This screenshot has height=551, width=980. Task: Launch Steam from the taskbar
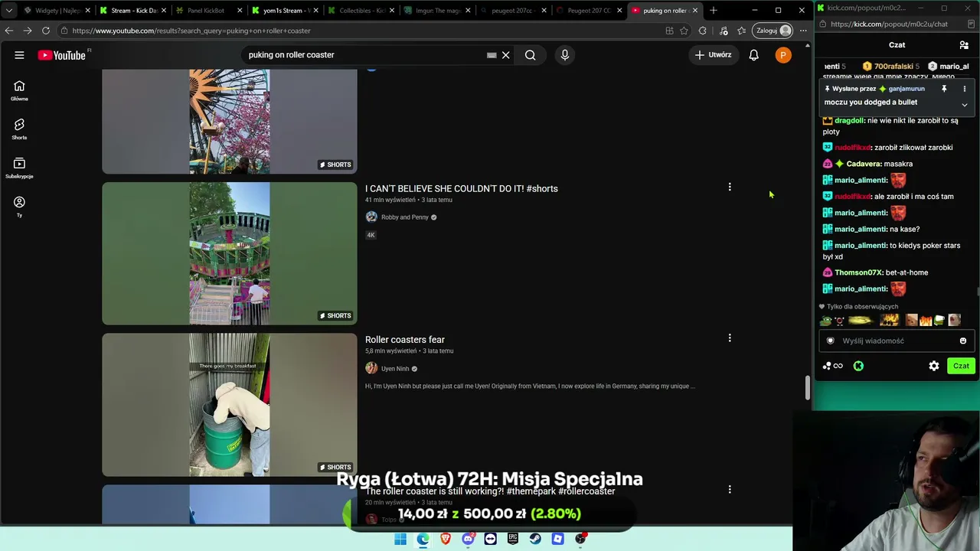535,540
